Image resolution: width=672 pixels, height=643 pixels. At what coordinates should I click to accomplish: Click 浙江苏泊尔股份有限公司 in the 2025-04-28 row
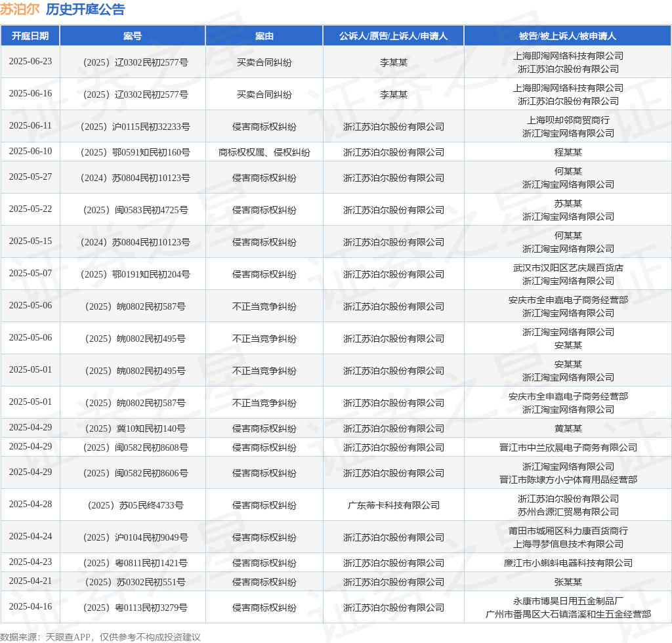tap(568, 499)
